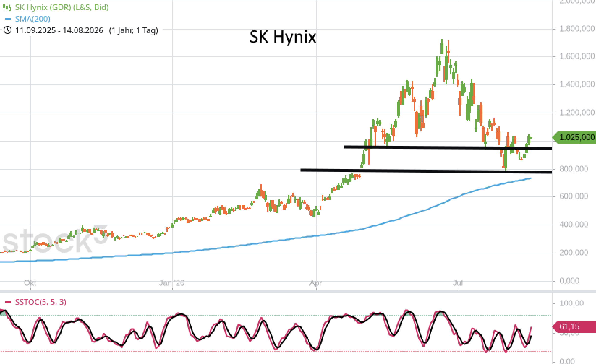Image resolution: width=596 pixels, height=364 pixels.
Task: Click the 100,00 stochastic axis label
Action: pos(572,303)
